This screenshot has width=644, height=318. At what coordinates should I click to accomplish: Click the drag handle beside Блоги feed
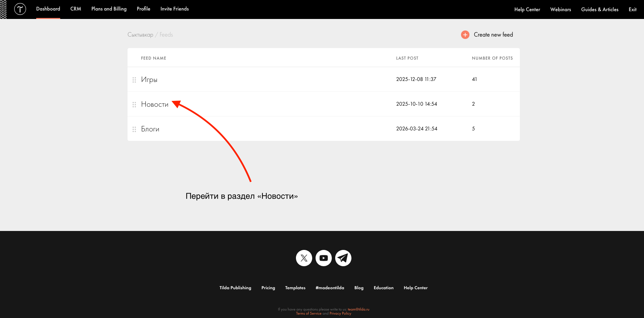134,129
